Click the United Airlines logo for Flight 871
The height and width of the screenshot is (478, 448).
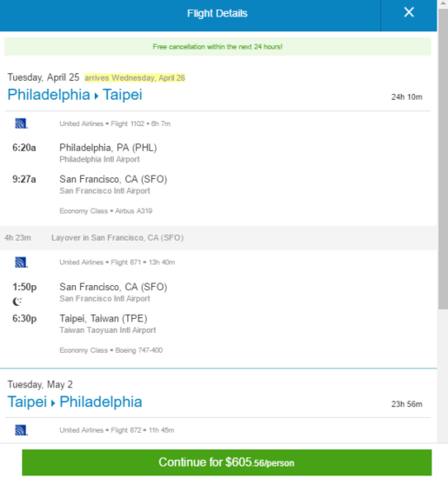tap(22, 262)
